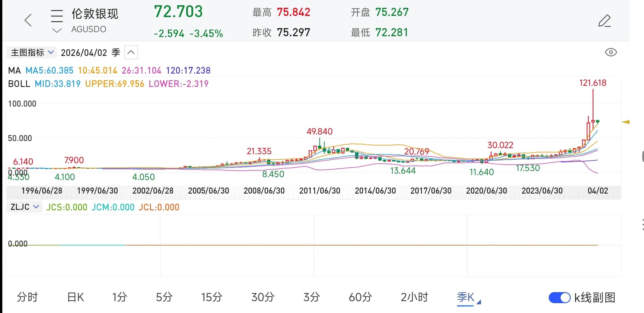Click the 2011/06/30 date axis label
The image size is (644, 313).
tap(320, 191)
